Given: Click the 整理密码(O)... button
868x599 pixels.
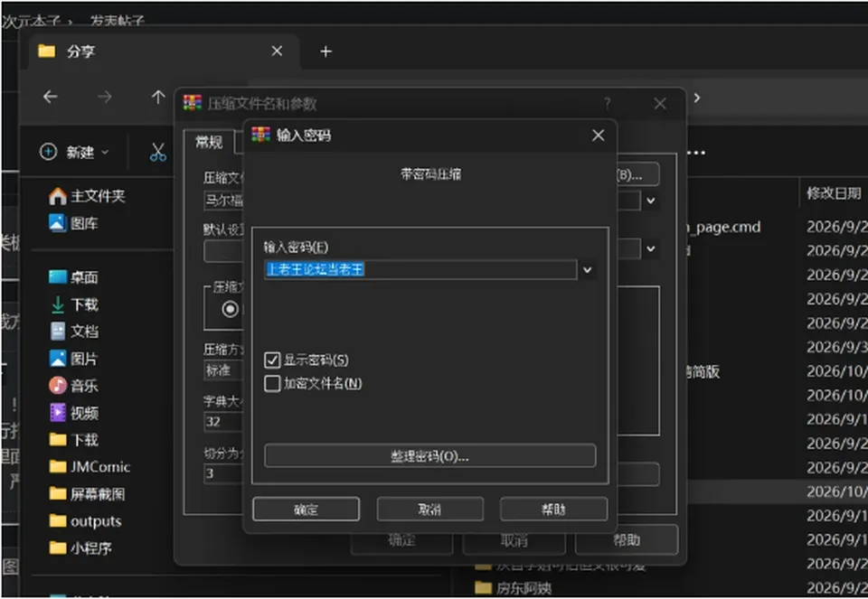Looking at the screenshot, I should (430, 456).
